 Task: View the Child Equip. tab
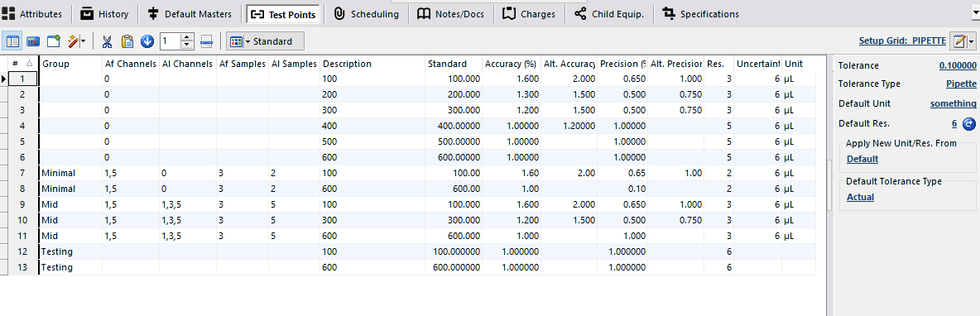point(609,14)
